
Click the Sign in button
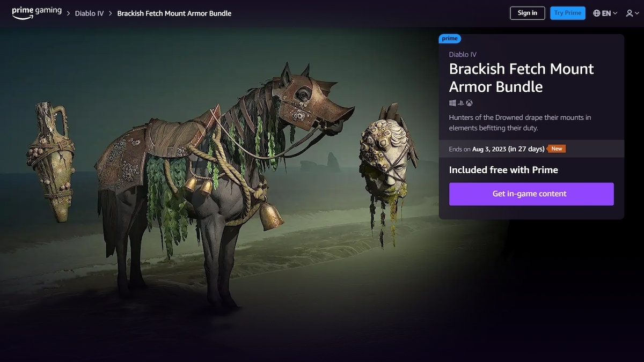(528, 13)
